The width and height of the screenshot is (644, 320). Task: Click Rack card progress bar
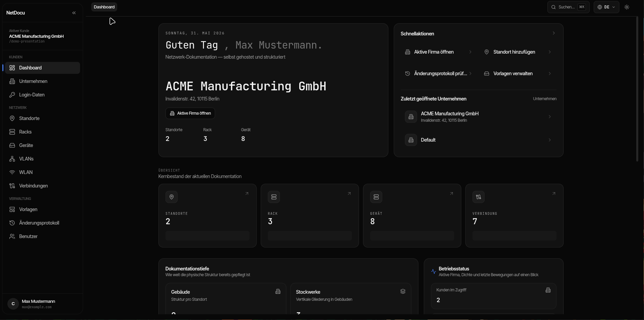pos(310,236)
